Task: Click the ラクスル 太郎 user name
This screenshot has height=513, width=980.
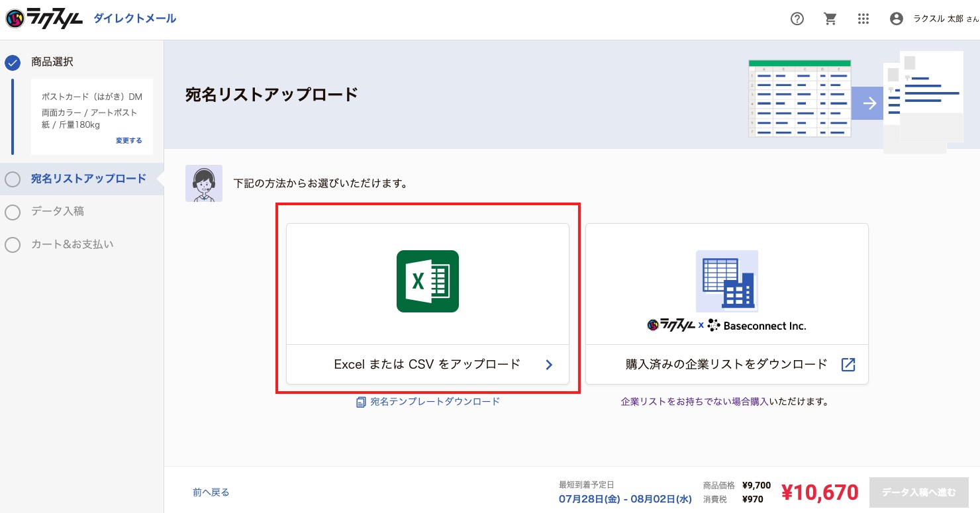Action: click(939, 19)
